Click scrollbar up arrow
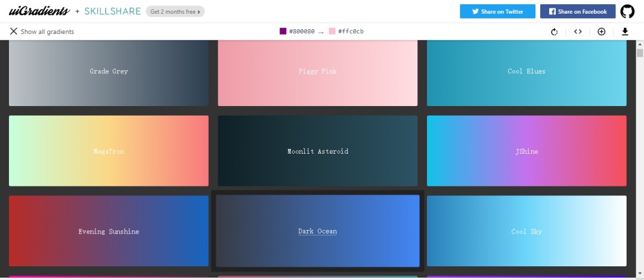The width and height of the screenshot is (644, 280). [639, 43]
